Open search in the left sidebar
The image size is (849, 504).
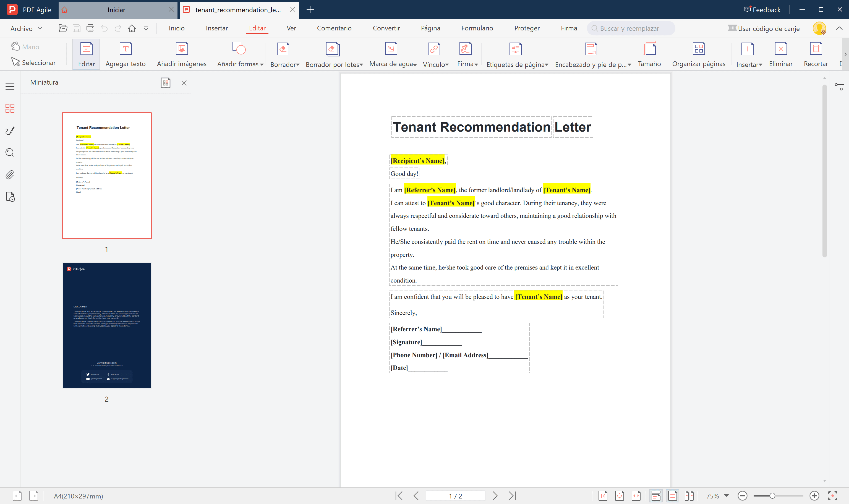coord(10,153)
